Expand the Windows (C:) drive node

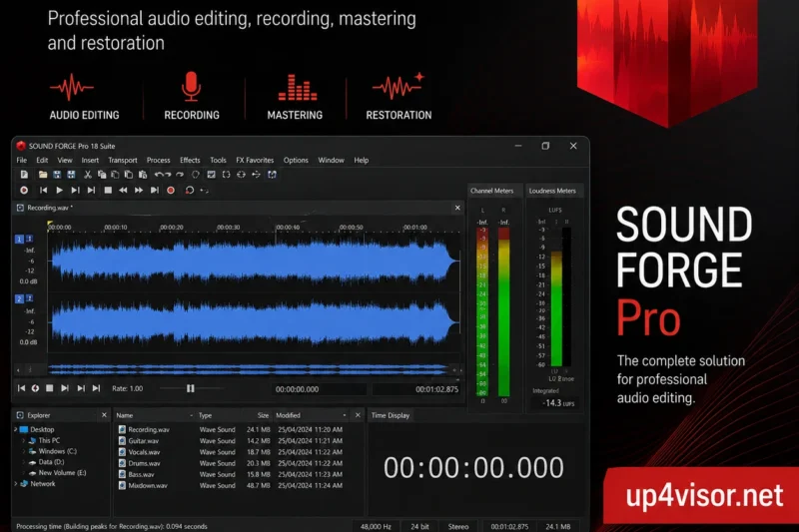(23, 451)
